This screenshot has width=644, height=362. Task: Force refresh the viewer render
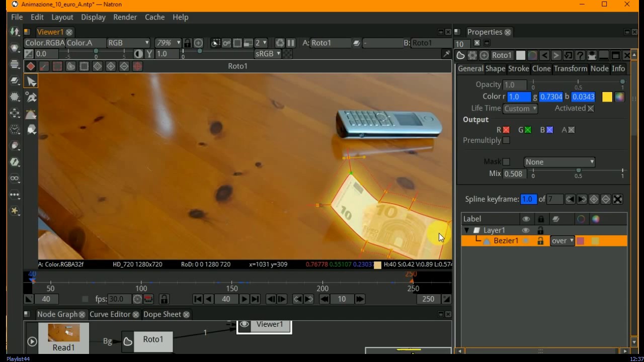pos(280,43)
